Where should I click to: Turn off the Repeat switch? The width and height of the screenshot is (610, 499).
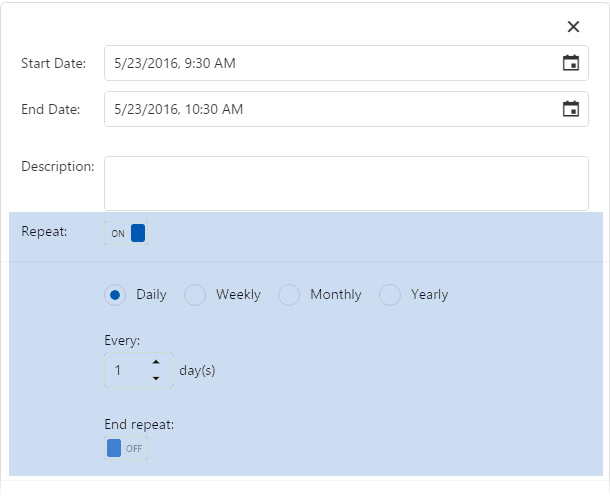[126, 233]
